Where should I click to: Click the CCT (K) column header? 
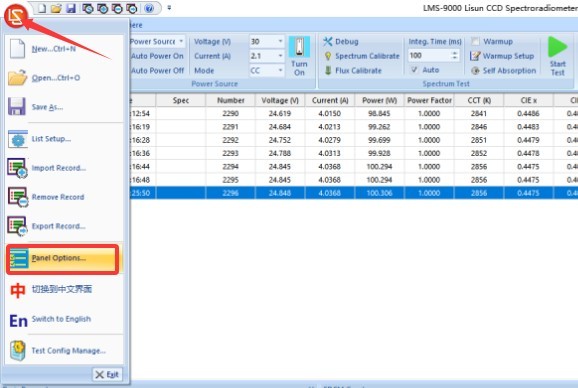(479, 100)
